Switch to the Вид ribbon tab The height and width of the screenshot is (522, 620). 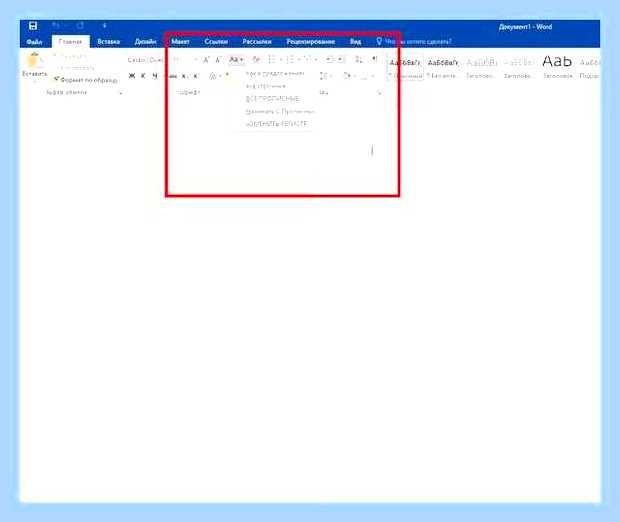355,42
